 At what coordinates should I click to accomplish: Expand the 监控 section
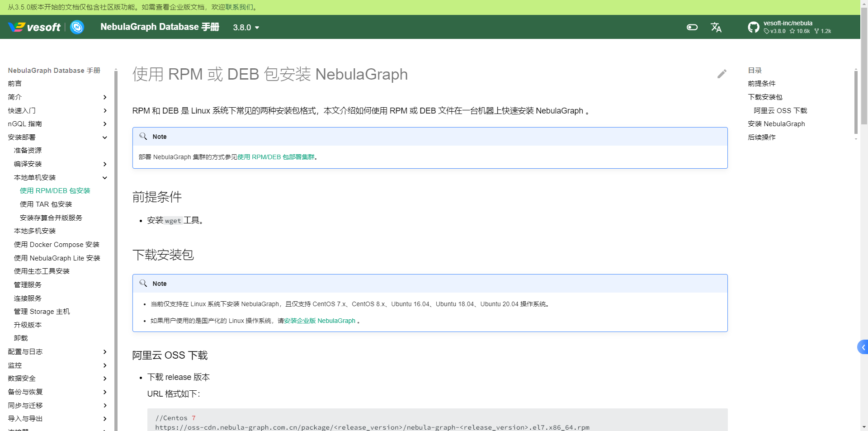pos(105,365)
